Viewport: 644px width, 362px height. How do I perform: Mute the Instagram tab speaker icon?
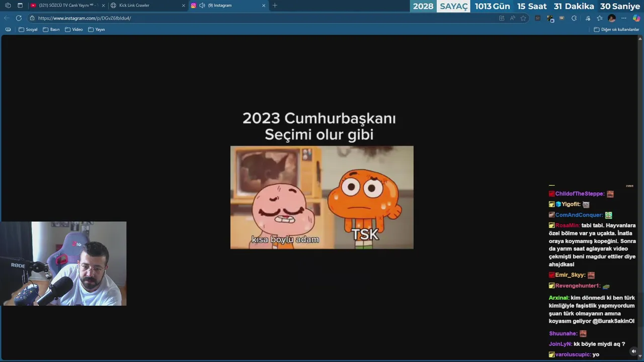pyautogui.click(x=202, y=6)
